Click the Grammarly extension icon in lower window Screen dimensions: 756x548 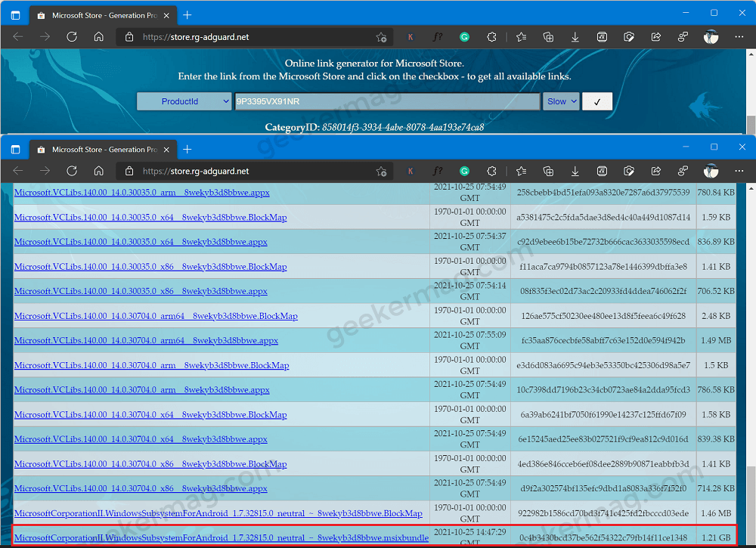(x=464, y=171)
